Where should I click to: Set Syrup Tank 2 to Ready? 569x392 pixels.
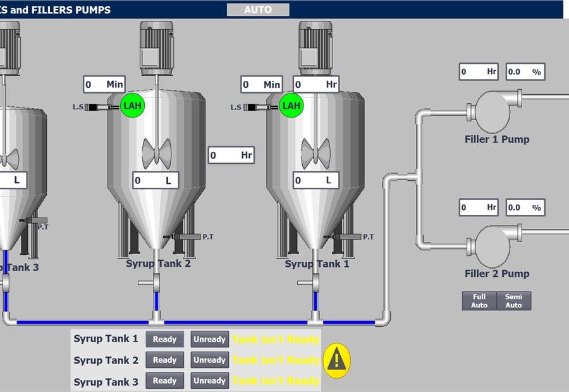click(x=165, y=360)
